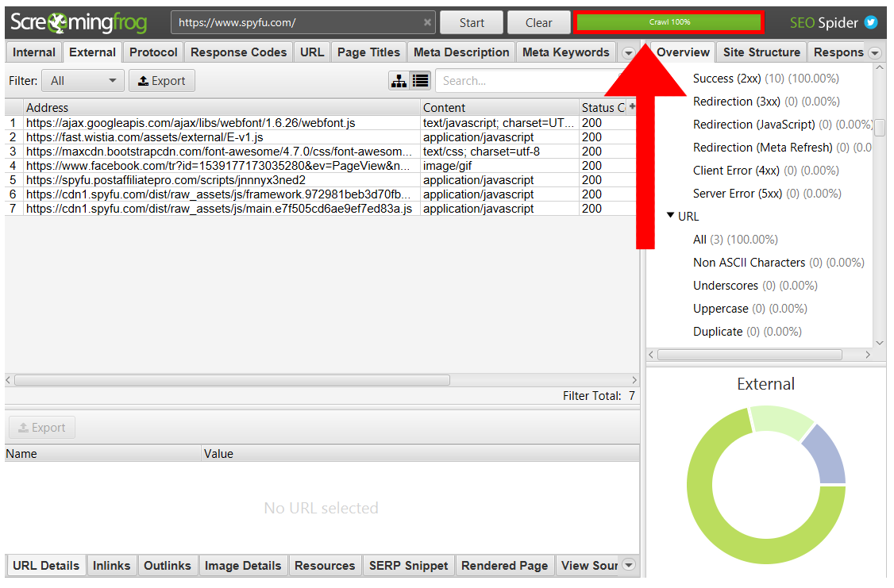Select the cdn1.spyfu.com main.js row
Viewport: 894px width, 588px height.
pos(321,209)
